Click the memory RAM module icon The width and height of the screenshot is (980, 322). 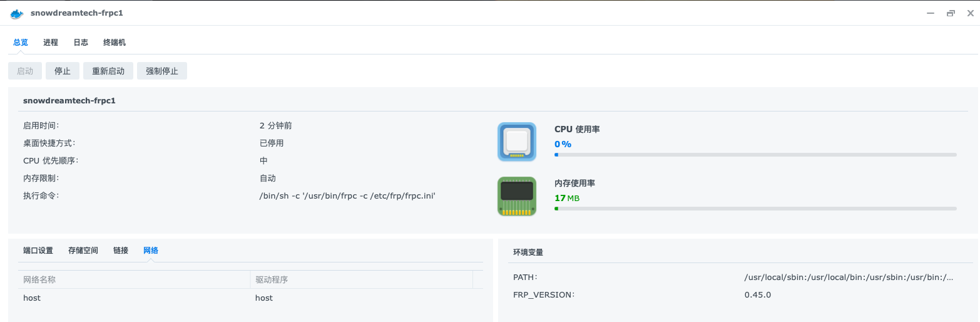point(516,196)
